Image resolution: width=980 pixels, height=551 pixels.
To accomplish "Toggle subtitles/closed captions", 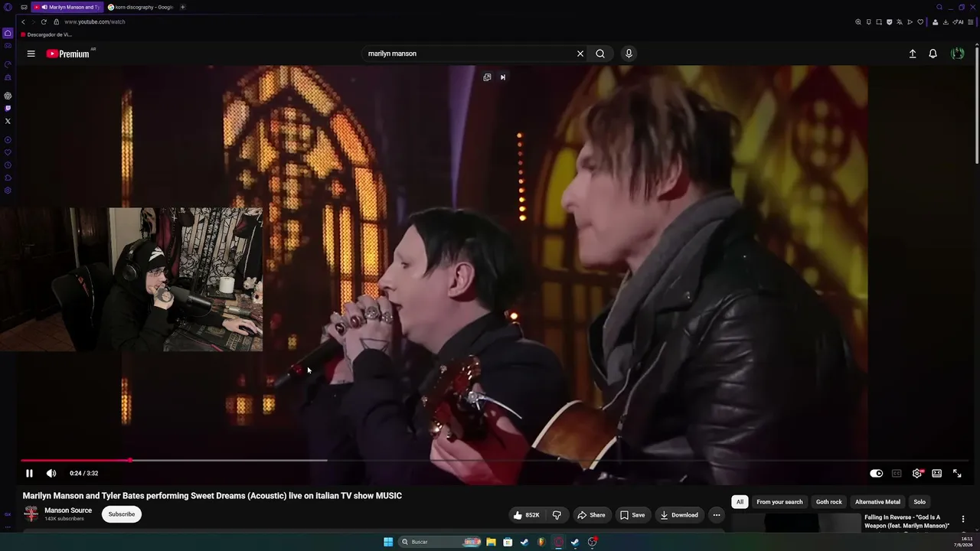I will (x=897, y=473).
